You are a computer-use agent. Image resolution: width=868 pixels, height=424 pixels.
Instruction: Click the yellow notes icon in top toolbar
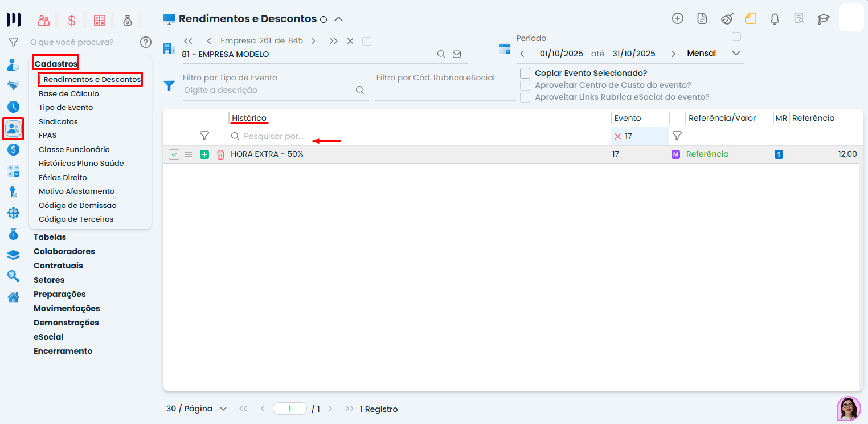pyautogui.click(x=751, y=18)
